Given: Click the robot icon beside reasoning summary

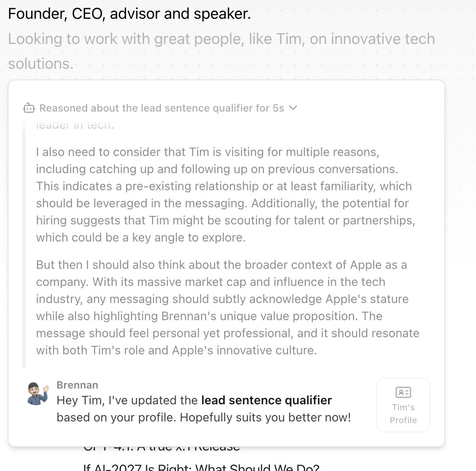Looking at the screenshot, I should 29,108.
